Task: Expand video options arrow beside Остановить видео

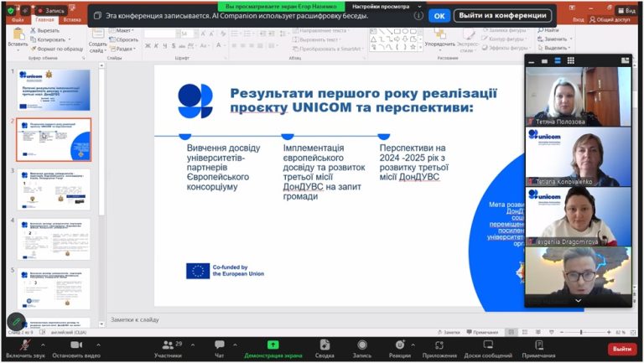Action: tap(98, 345)
